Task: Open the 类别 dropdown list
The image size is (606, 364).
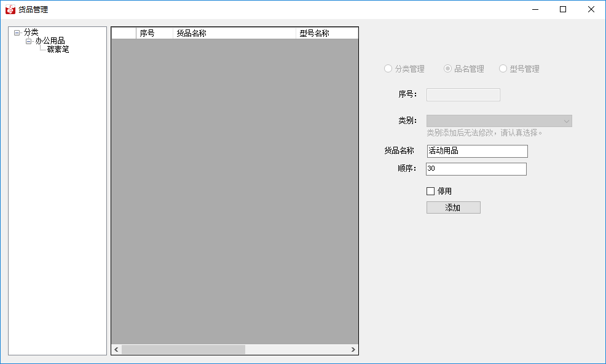Action: point(566,121)
